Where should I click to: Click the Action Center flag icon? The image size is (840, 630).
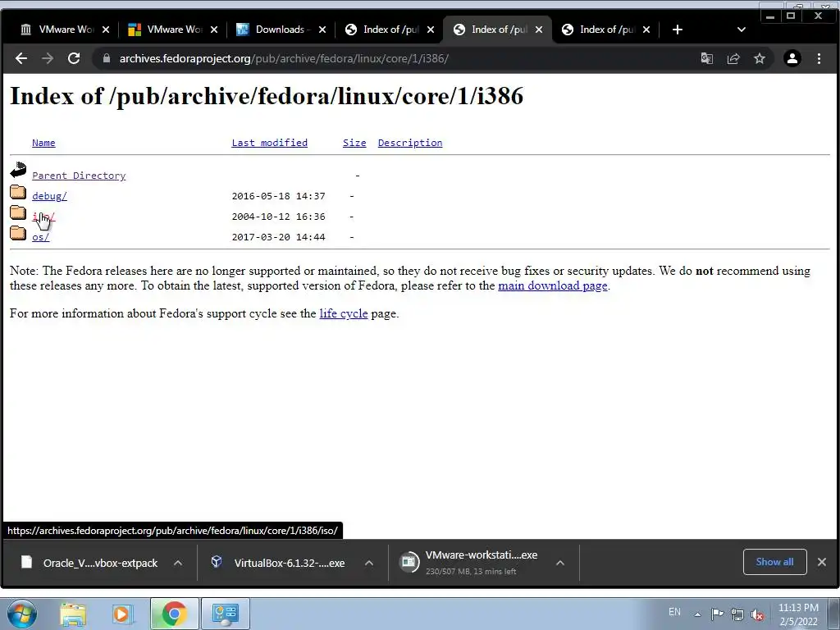pyautogui.click(x=717, y=614)
